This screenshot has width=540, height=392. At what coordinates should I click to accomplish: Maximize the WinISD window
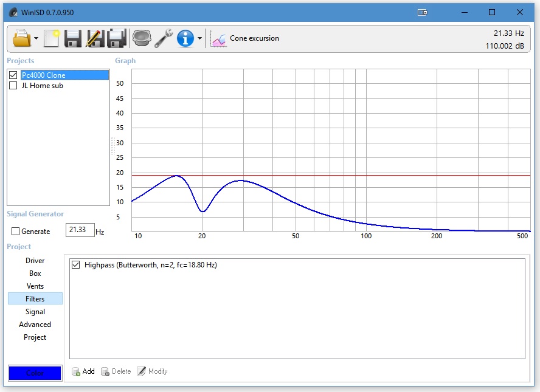click(x=492, y=12)
